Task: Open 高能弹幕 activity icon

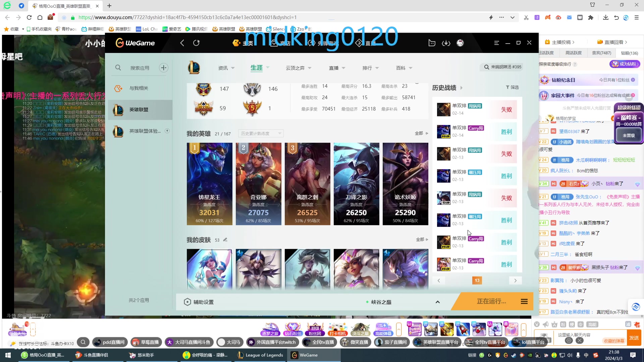Action: click(x=383, y=329)
